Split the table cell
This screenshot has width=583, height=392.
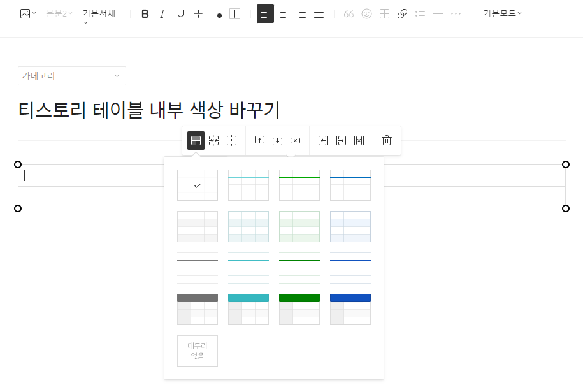point(232,141)
